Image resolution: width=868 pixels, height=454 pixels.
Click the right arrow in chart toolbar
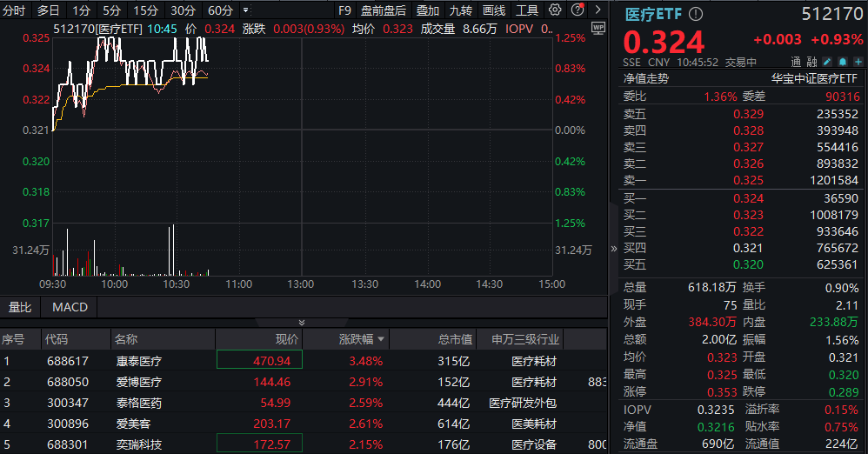tap(596, 10)
